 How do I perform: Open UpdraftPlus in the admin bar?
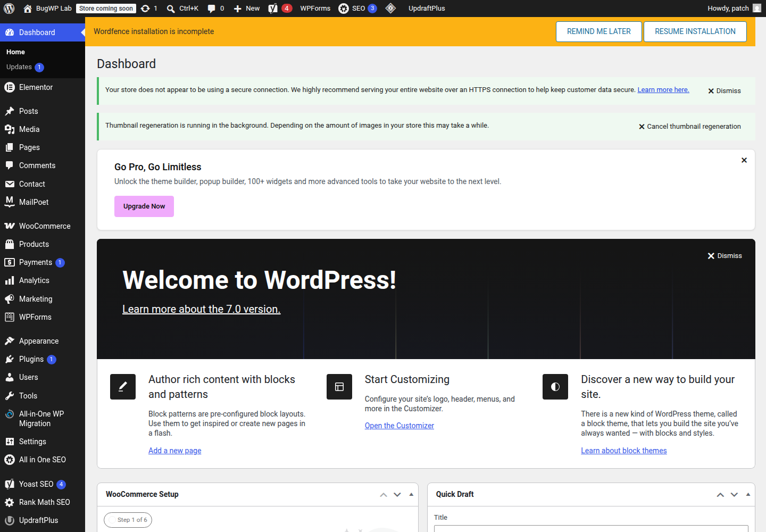[427, 9]
